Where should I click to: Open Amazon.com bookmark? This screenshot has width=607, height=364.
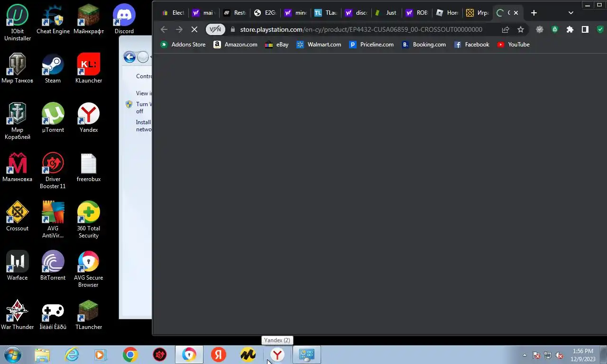coord(235,45)
